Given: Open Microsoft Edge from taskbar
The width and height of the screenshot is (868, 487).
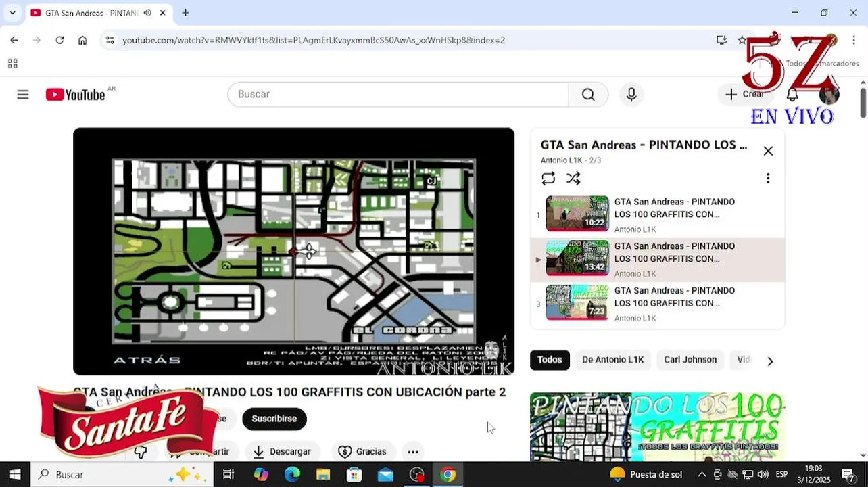Looking at the screenshot, I should pos(292,474).
